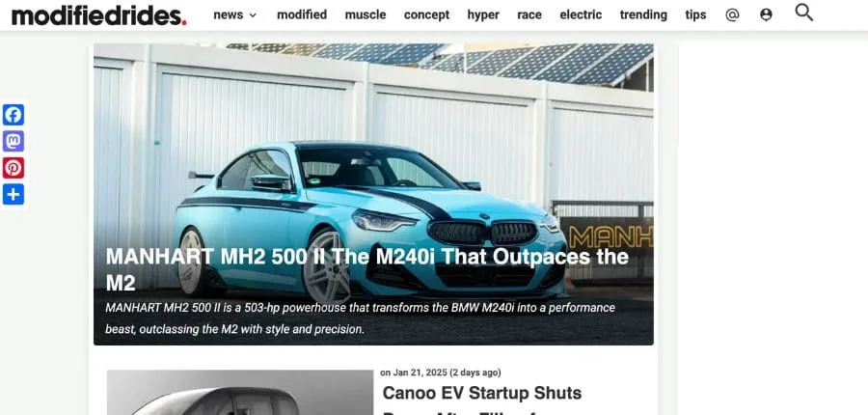Click the chevron next to news
The image size is (868, 415).
click(253, 15)
